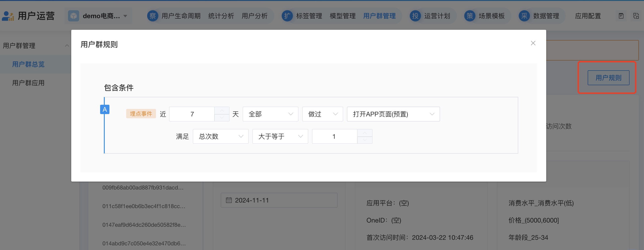
Task: Click the 消费水平_消费水平(低) tag text
Action: (x=541, y=203)
